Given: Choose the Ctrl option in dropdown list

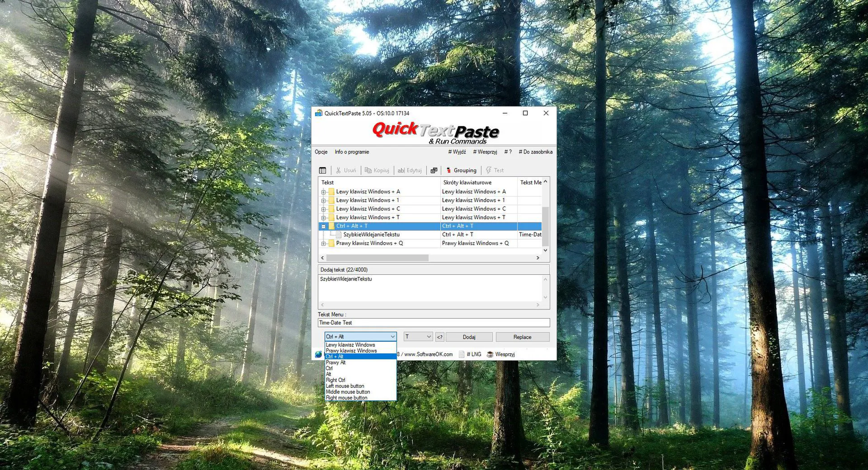Looking at the screenshot, I should [x=360, y=368].
